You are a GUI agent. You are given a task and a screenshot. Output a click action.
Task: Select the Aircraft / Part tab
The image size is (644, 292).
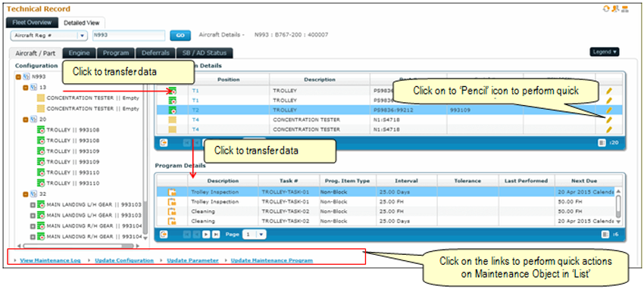(36, 53)
